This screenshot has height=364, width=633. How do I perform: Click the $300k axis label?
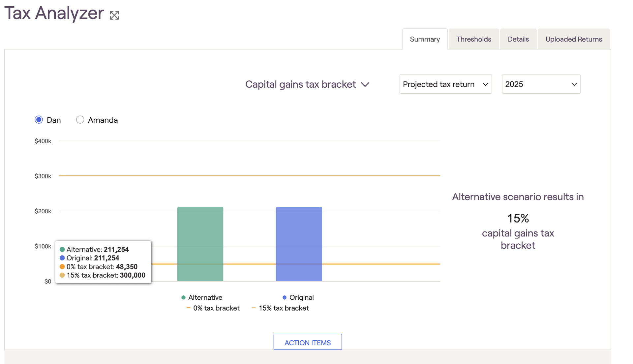[43, 176]
